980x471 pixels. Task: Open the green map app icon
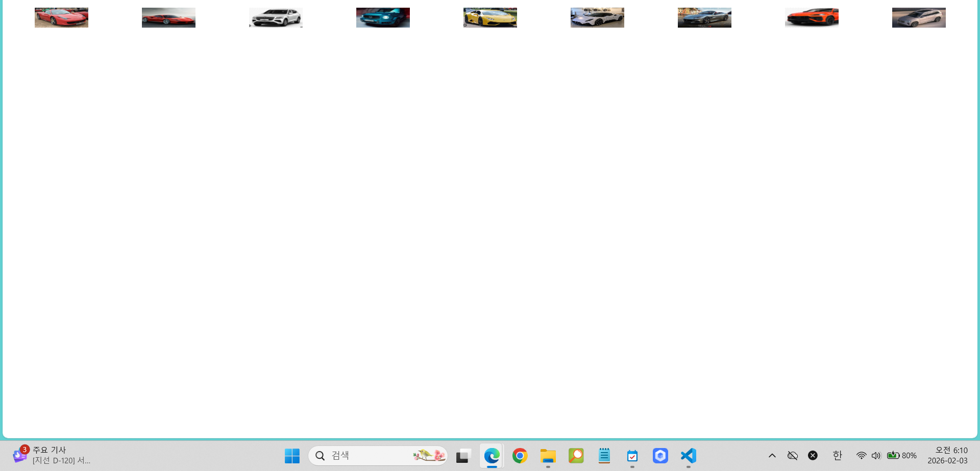(x=576, y=456)
